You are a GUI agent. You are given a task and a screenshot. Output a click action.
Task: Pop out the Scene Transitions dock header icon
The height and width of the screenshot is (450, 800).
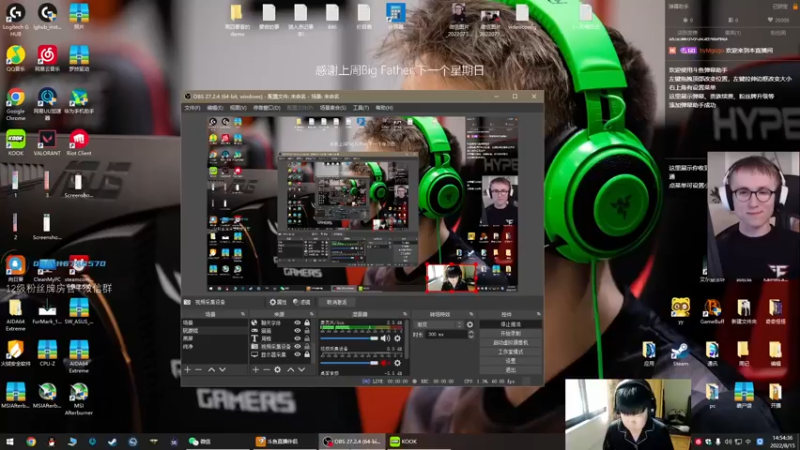pyautogui.click(x=471, y=314)
